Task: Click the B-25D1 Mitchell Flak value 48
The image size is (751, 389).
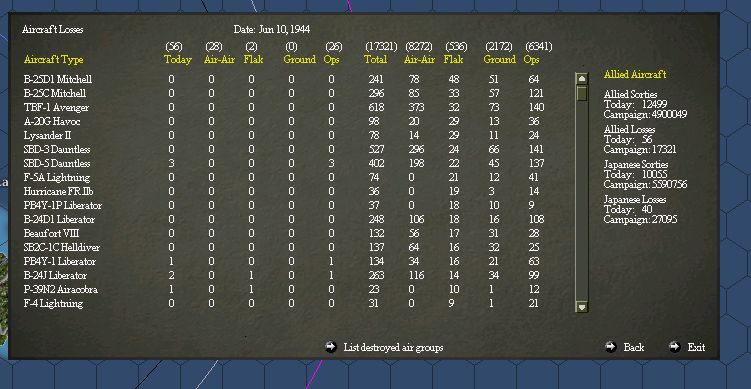Action: [x=454, y=79]
